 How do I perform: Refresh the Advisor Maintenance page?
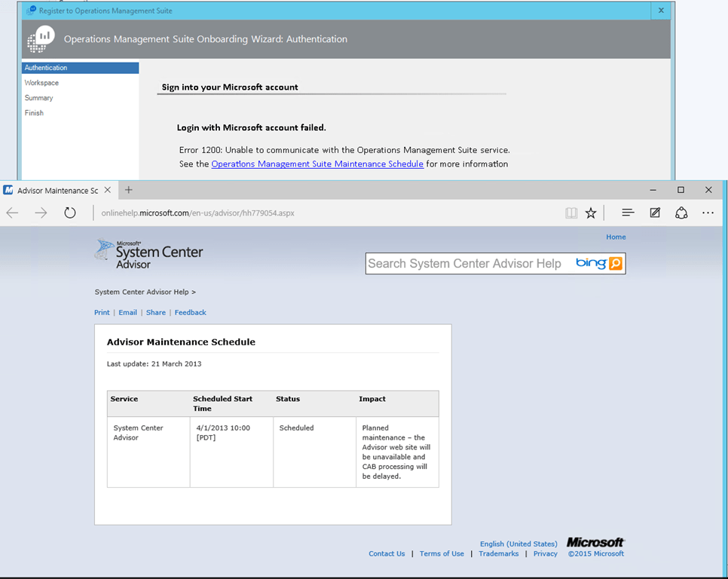pyautogui.click(x=69, y=213)
